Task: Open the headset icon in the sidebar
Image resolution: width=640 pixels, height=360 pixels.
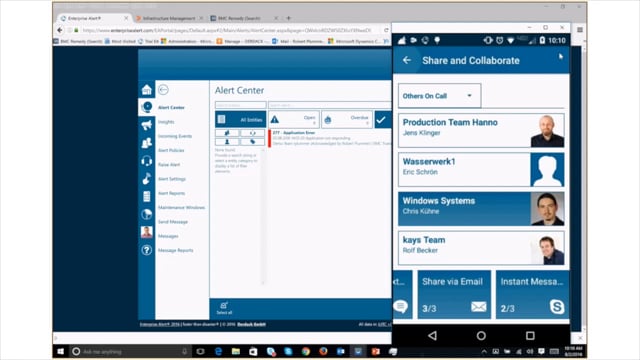Action: (147, 161)
